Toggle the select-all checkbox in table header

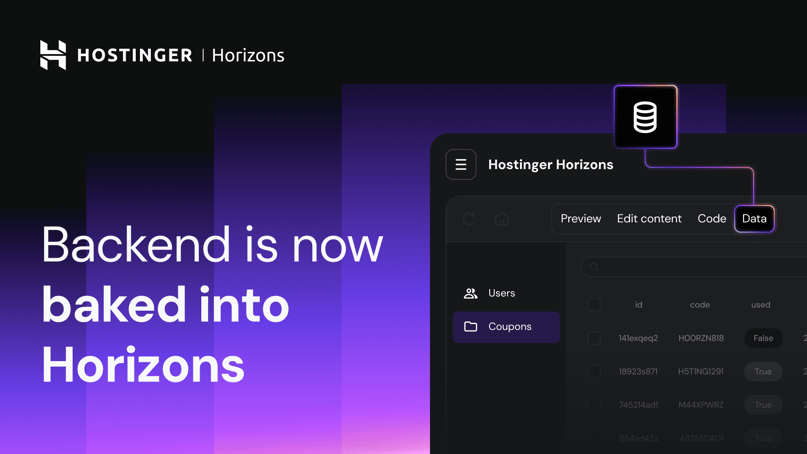click(x=594, y=305)
